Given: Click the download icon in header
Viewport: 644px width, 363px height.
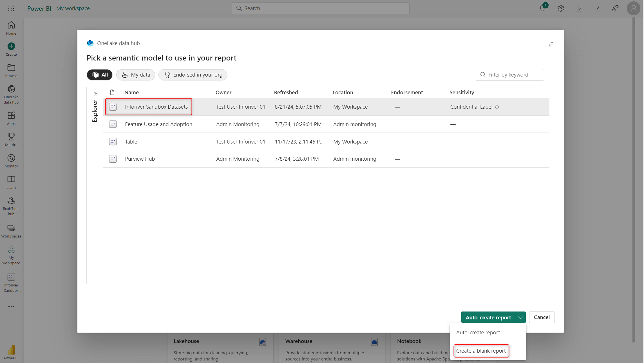Looking at the screenshot, I should tap(579, 8).
